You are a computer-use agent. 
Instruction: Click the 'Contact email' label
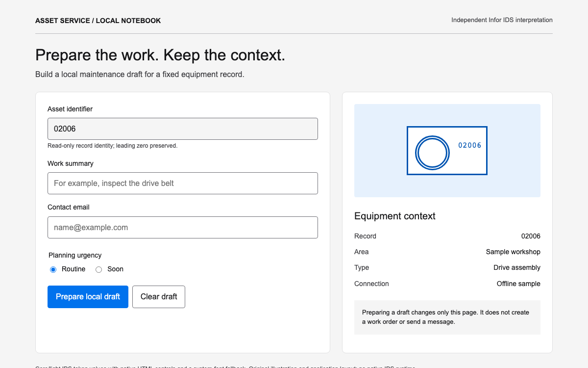pyautogui.click(x=69, y=207)
